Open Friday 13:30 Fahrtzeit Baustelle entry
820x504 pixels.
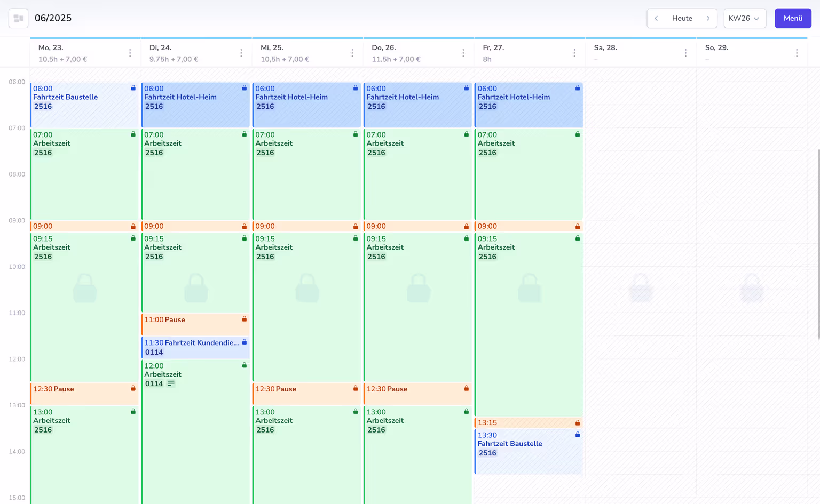529,452
